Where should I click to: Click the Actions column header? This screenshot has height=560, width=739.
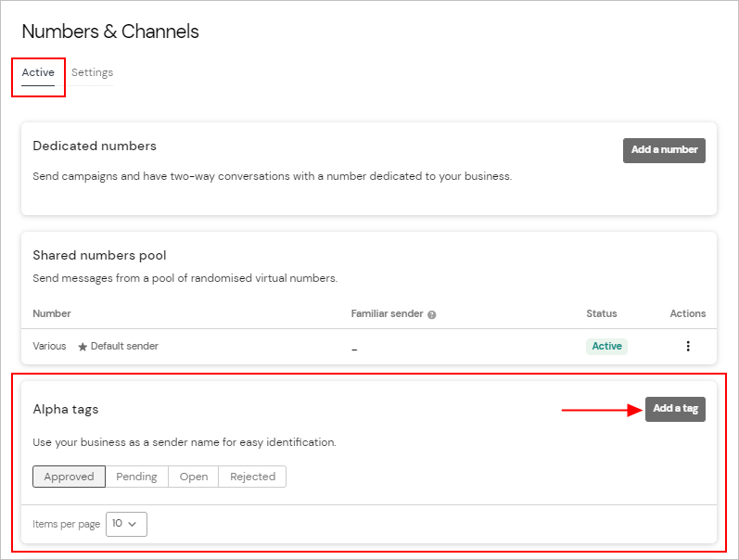[x=687, y=313]
